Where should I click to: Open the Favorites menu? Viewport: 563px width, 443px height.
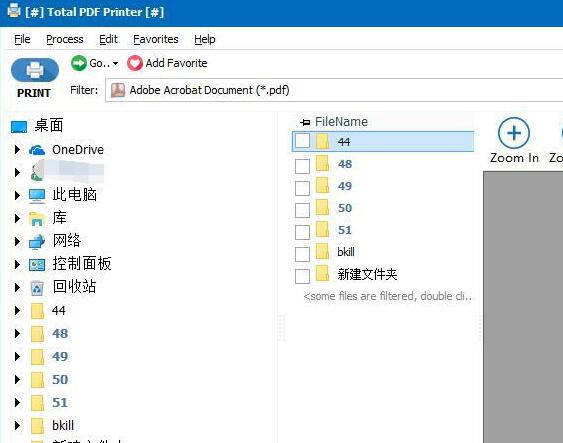click(155, 39)
